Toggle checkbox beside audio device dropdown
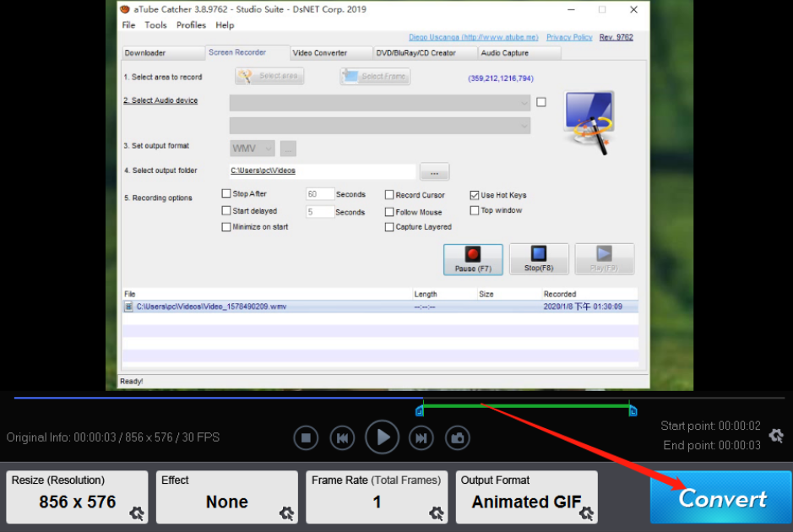 pyautogui.click(x=541, y=102)
